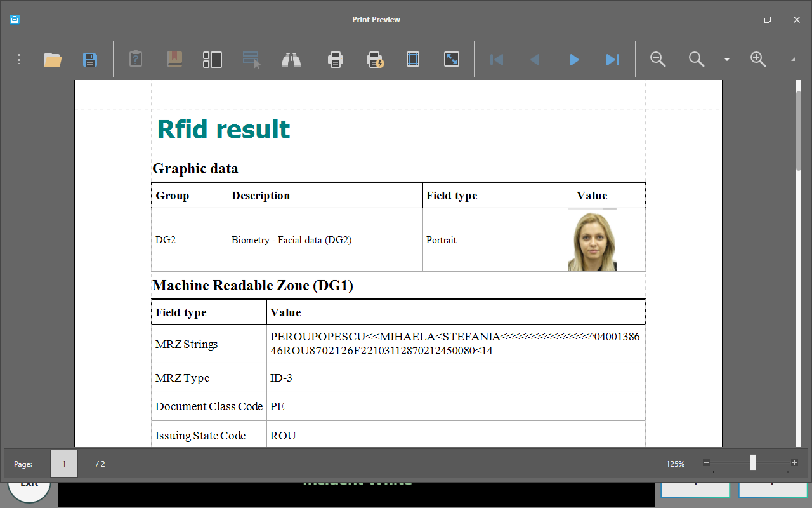Click the vertical scrollbar on the right
Viewport: 812px width, 508px height.
799,130
